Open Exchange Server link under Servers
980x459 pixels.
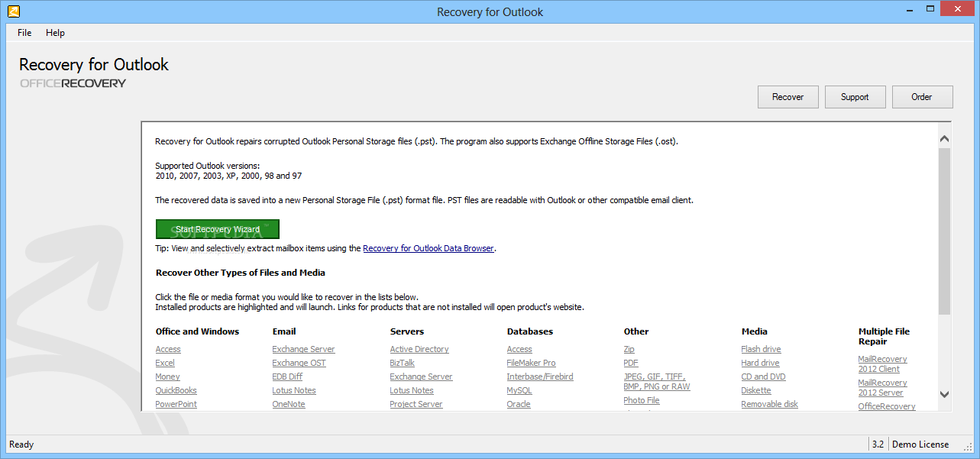(421, 377)
